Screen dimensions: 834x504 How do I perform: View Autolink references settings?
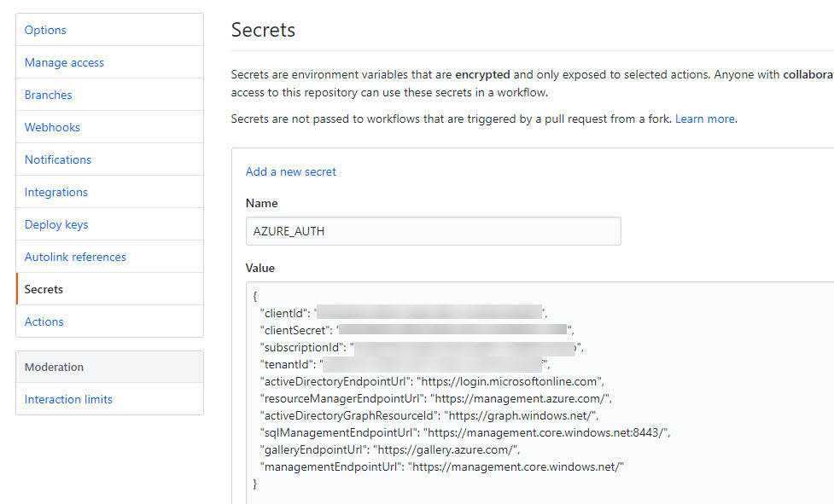point(75,257)
